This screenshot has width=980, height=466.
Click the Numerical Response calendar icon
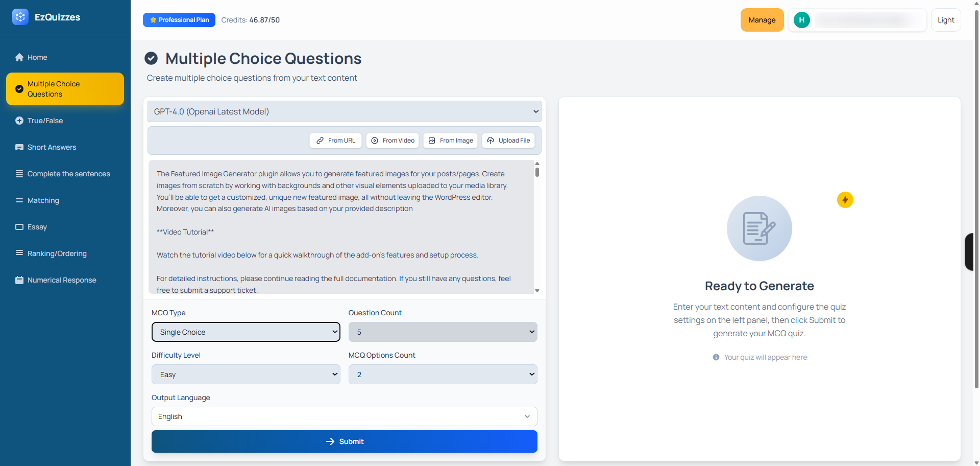coord(19,280)
